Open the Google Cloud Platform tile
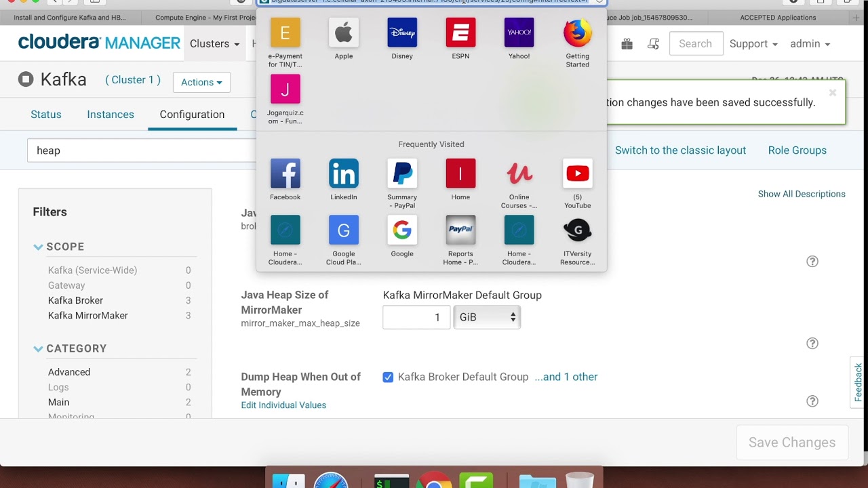The width and height of the screenshot is (868, 488). click(344, 230)
